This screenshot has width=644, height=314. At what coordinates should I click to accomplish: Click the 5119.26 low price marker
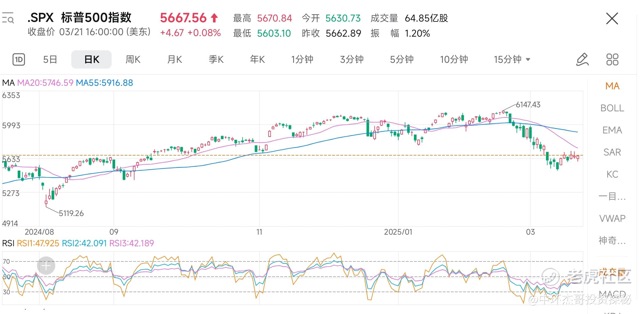[71, 213]
